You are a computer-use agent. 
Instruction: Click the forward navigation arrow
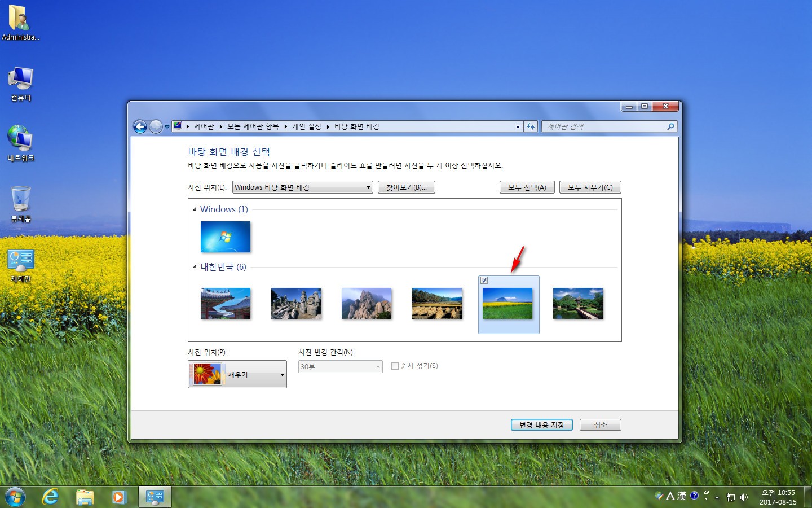(156, 126)
